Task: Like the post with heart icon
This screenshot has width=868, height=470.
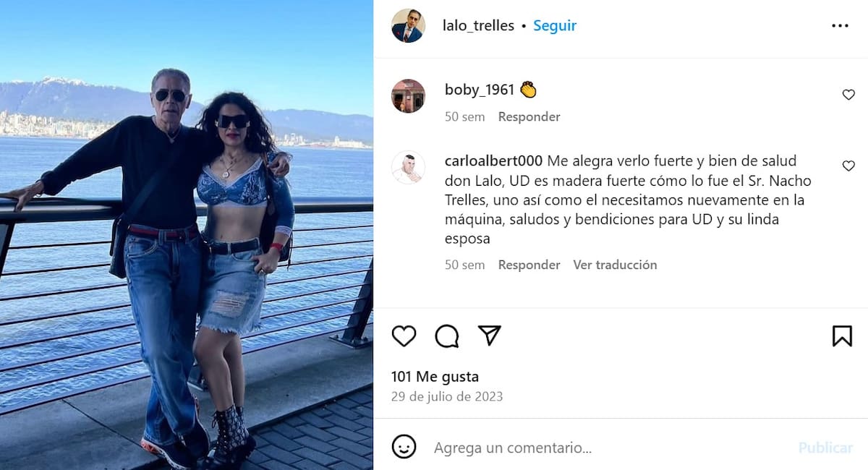Action: pos(404,336)
